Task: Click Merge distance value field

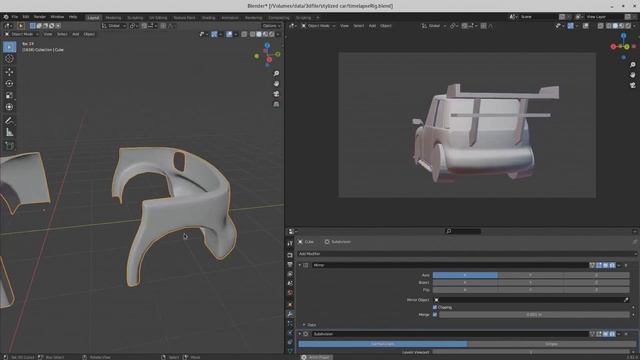Action: tap(534, 315)
